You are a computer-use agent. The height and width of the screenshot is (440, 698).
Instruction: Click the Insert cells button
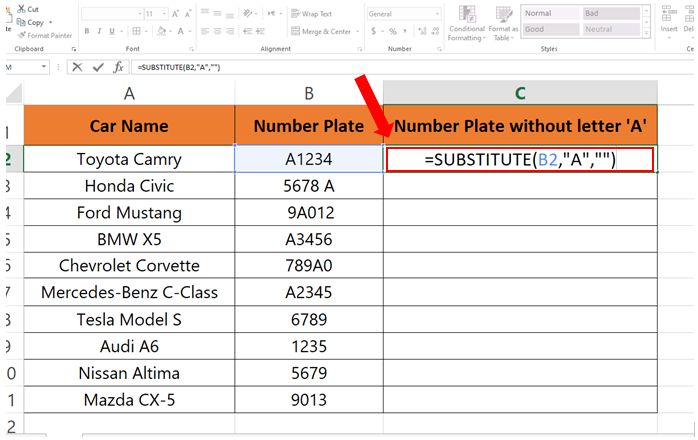coord(669,21)
